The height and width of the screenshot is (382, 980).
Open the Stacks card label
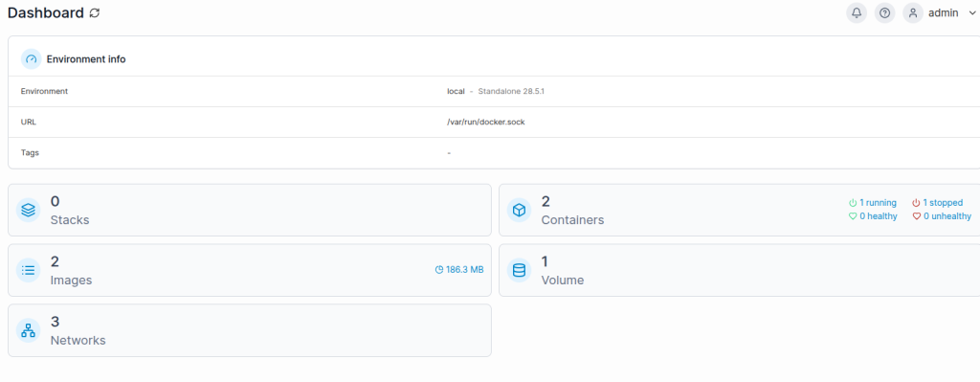[x=69, y=220]
